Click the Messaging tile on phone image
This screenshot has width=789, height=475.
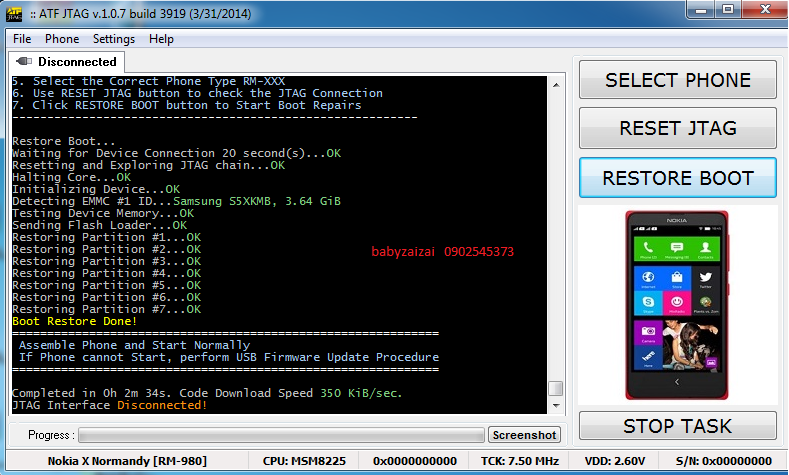pyautogui.click(x=677, y=249)
